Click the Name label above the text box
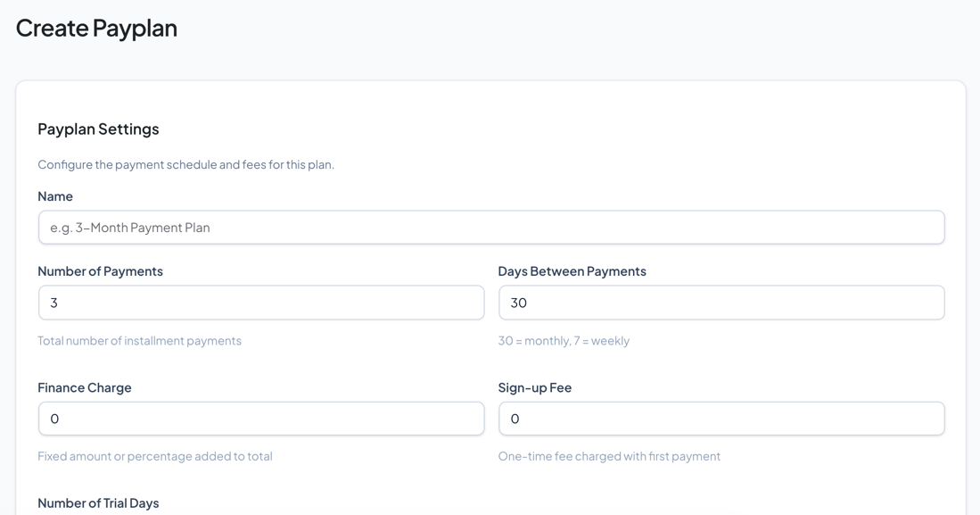 click(x=55, y=195)
